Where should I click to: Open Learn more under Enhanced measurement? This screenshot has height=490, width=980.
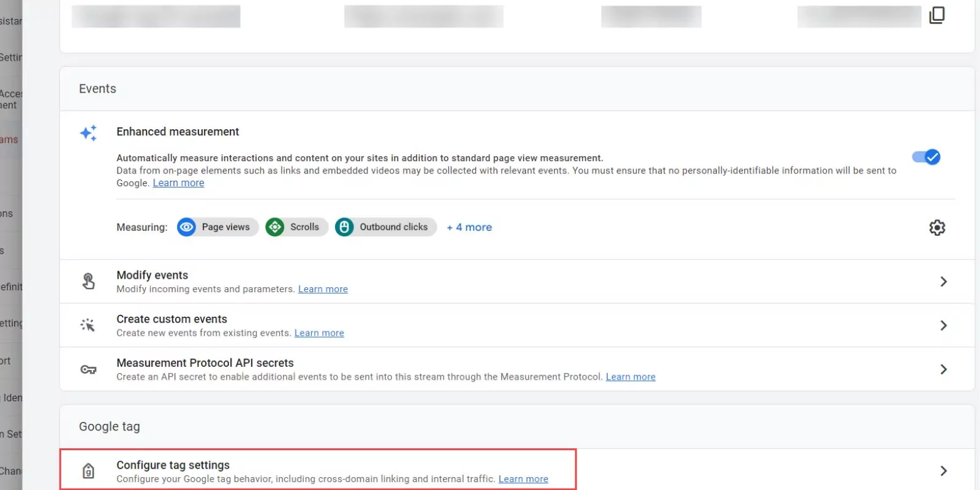(178, 183)
